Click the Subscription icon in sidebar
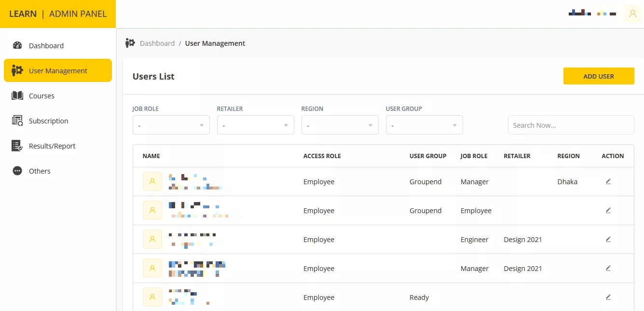 coord(17,121)
